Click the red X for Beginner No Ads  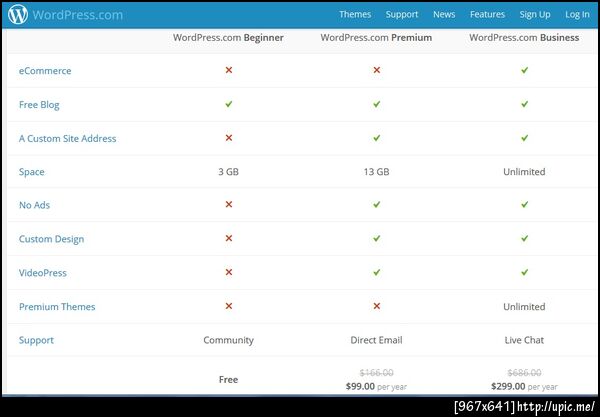pos(229,204)
